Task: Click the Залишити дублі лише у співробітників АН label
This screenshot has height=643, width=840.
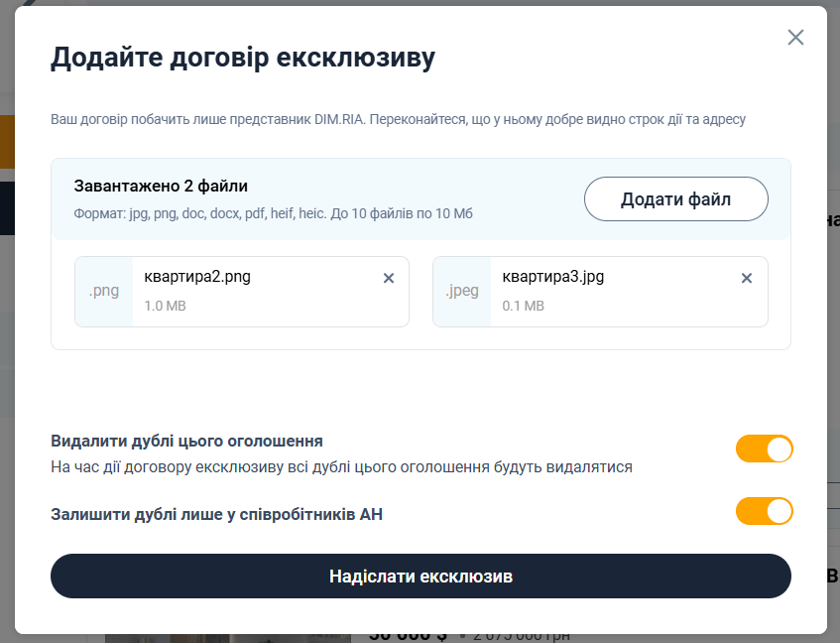Action: tap(217, 514)
